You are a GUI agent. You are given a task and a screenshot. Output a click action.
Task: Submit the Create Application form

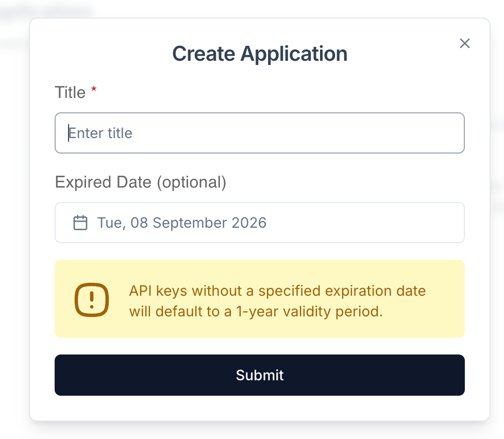click(260, 375)
